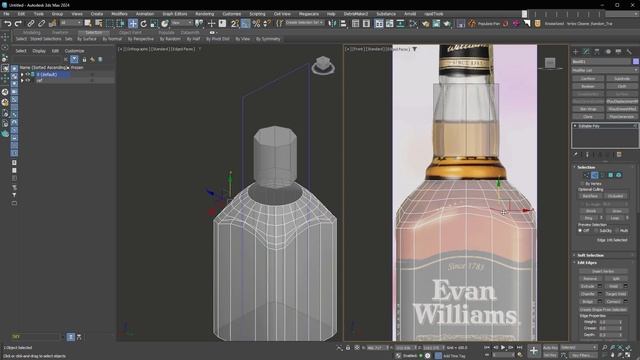Click Create Shape From Selection button
Image resolution: width=640 pixels, height=360 pixels.
pos(603,309)
